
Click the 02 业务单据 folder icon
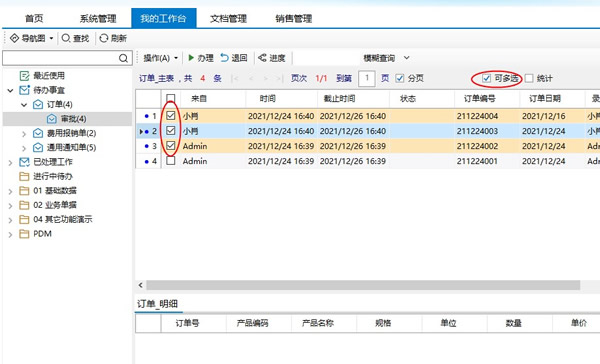pos(24,205)
